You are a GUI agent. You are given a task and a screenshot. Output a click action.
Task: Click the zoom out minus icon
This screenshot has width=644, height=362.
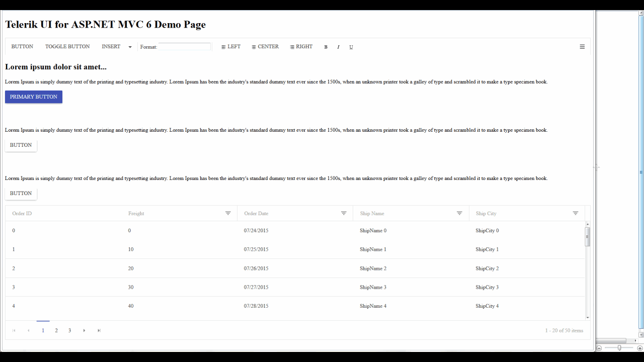[x=599, y=348]
